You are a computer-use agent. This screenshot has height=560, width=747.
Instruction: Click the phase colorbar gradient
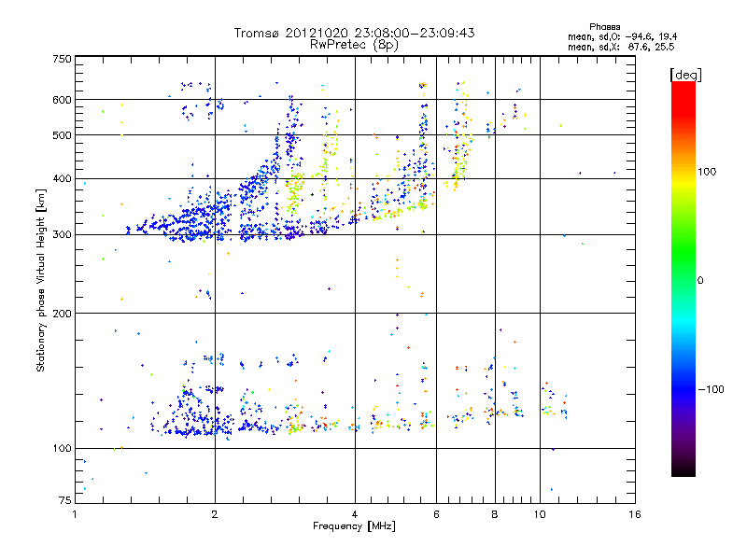coord(684,278)
